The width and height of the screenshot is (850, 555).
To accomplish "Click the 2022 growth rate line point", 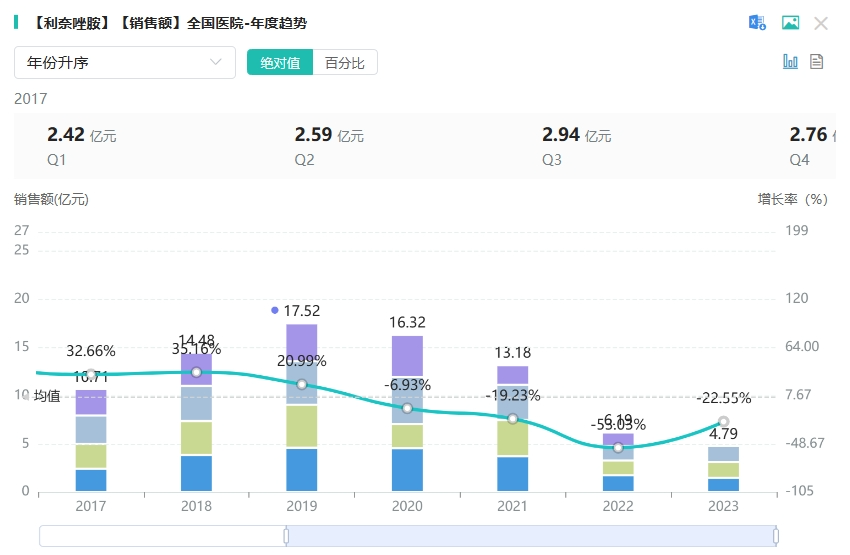I will click(618, 448).
